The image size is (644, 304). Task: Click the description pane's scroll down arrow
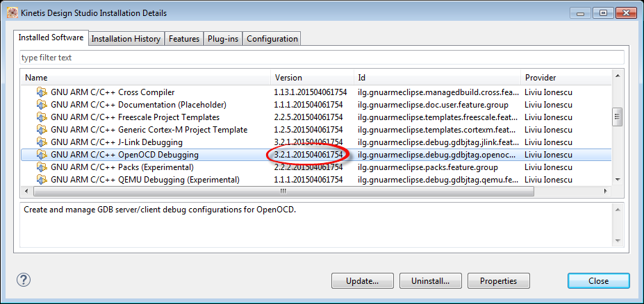tap(617, 241)
